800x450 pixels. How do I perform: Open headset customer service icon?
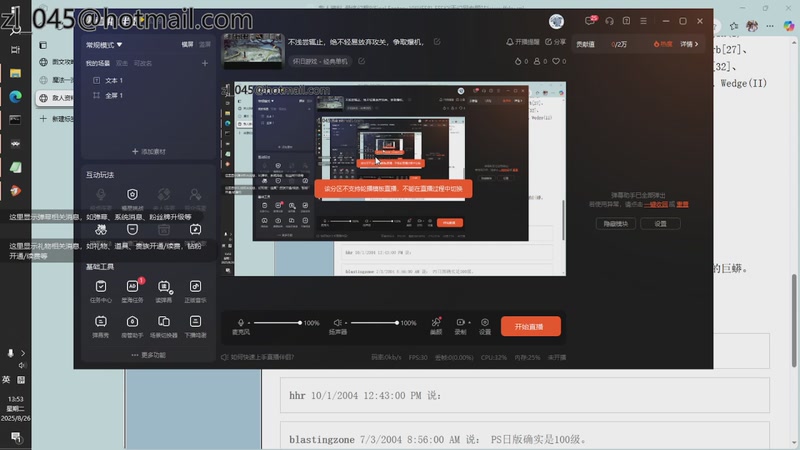point(609,21)
